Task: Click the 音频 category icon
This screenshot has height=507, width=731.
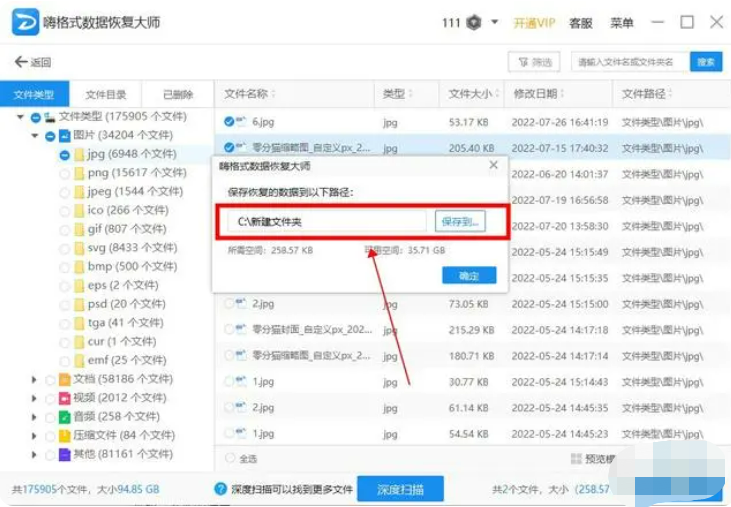Action: point(64,417)
